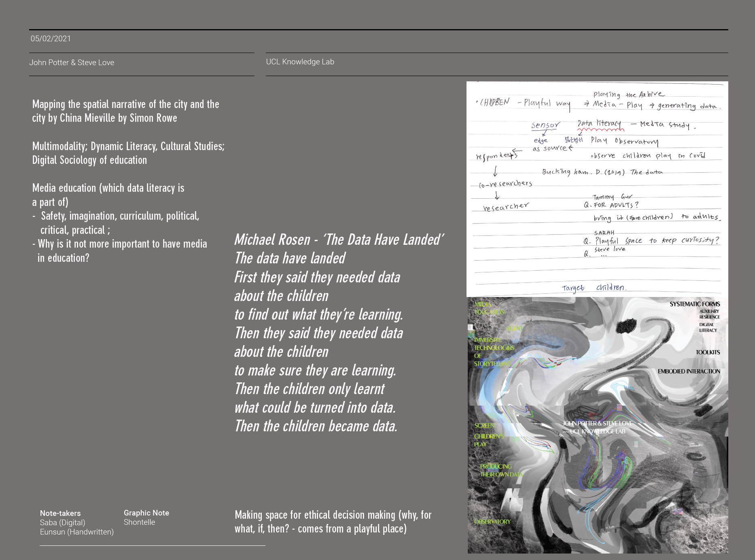
Task: Select the 'John Potter & Steve Love' header
Action: click(72, 63)
